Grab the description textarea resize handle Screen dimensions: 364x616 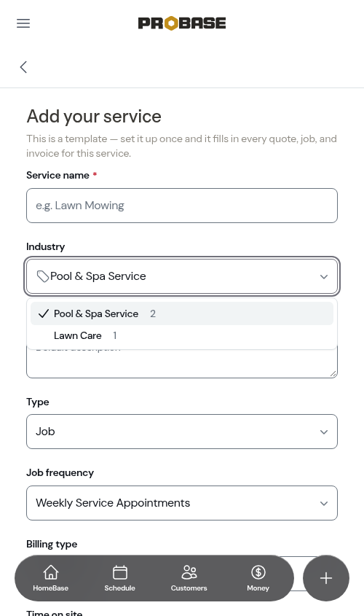click(x=333, y=373)
